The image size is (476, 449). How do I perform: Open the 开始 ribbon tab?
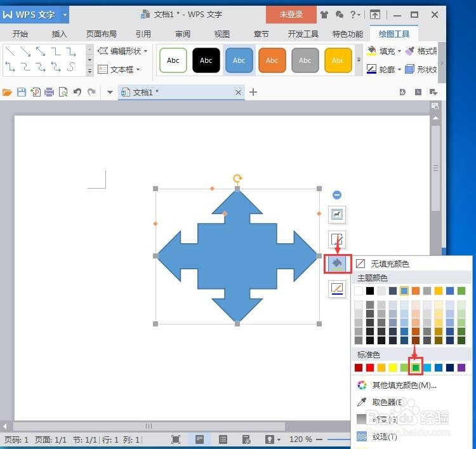coord(20,34)
